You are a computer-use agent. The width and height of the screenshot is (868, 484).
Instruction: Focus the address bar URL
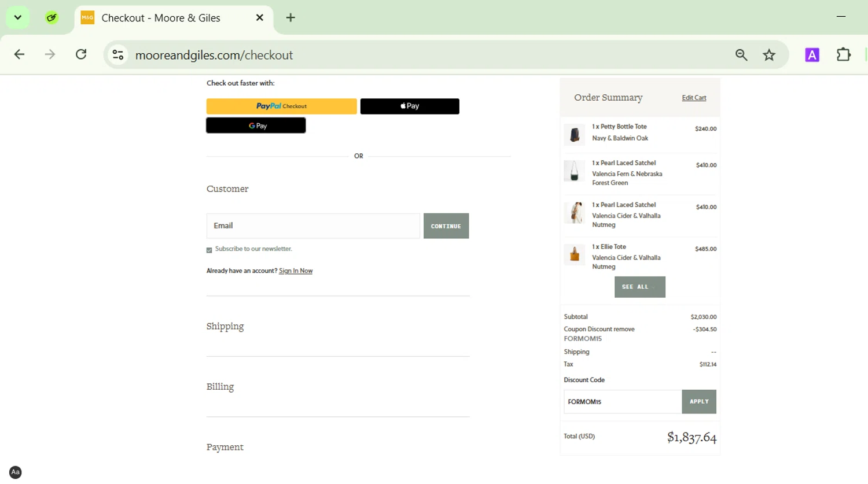click(x=214, y=55)
